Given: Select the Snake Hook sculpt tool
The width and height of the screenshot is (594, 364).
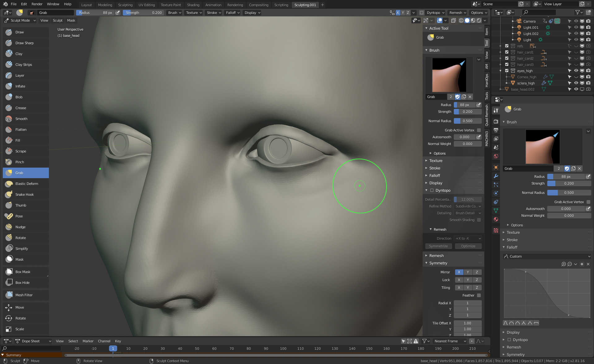Looking at the screenshot, I should (x=24, y=195).
